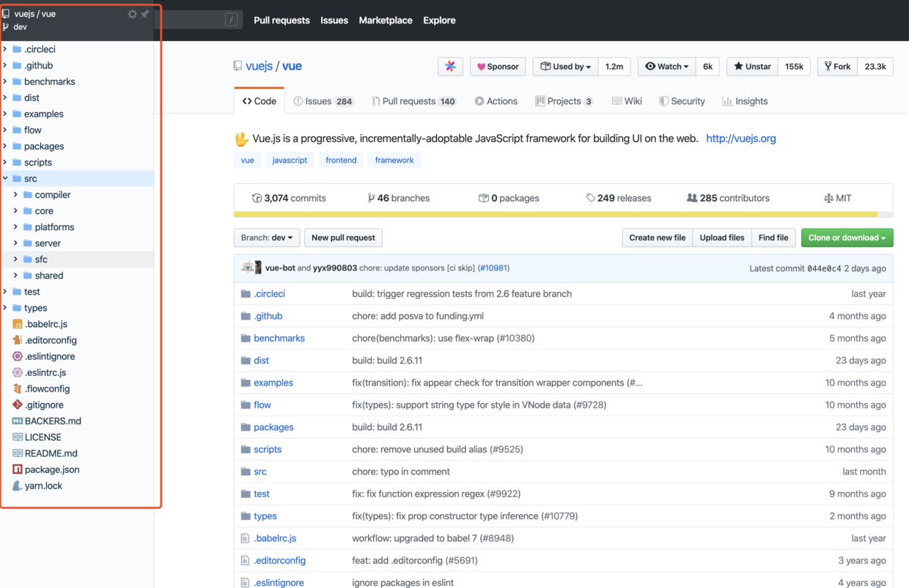The image size is (909, 588).
Task: Open Octotree settings gear icon
Action: [132, 14]
